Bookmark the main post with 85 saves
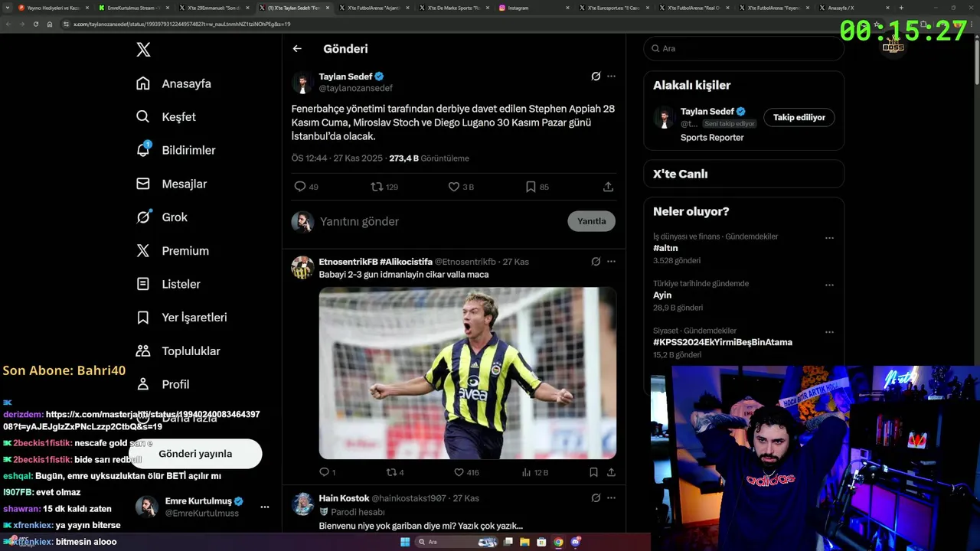This screenshot has width=980, height=551. coord(531,187)
